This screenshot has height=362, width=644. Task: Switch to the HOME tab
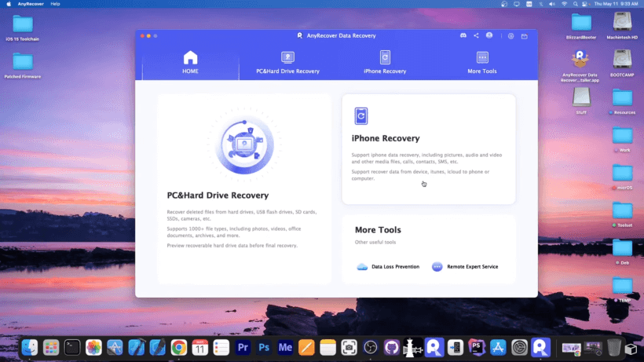coord(191,63)
